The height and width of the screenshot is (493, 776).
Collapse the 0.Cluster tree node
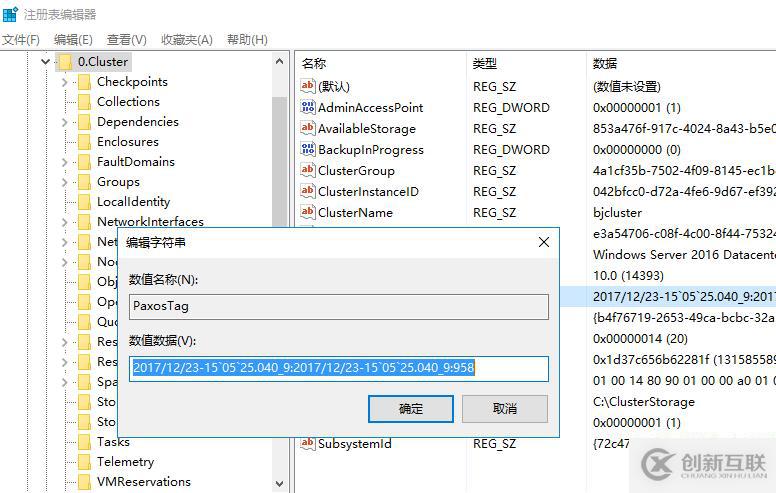46,62
